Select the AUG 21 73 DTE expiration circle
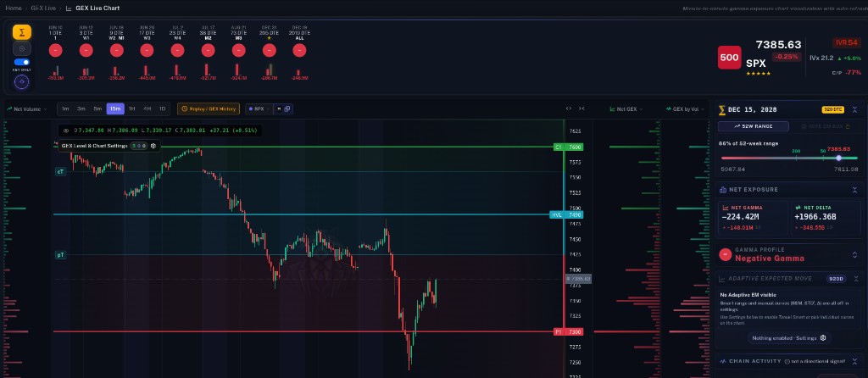The height and width of the screenshot is (378, 868). pos(238,50)
